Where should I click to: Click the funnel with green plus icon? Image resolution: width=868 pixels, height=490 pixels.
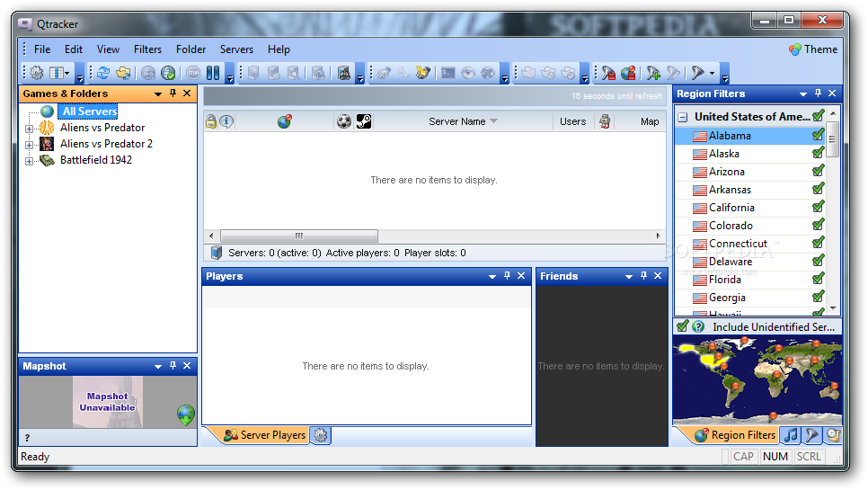(653, 73)
